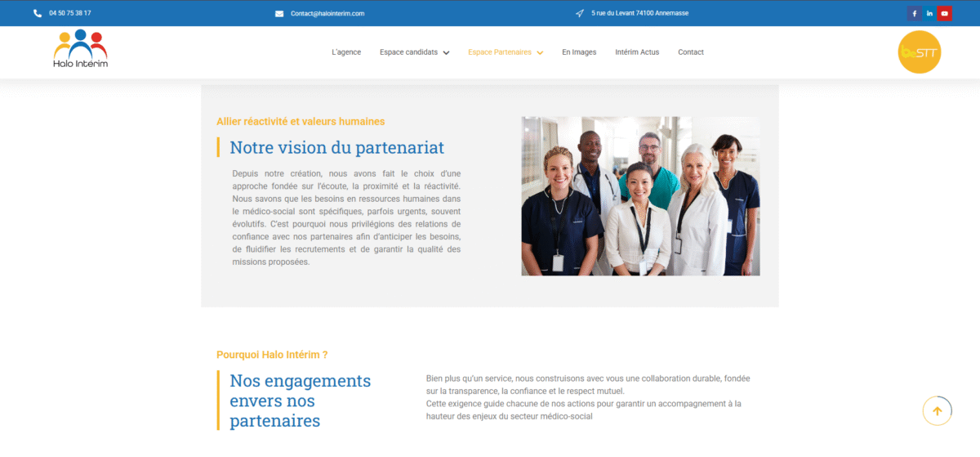The height and width of the screenshot is (457, 980).
Task: Go to the Contact page
Action: (x=691, y=52)
